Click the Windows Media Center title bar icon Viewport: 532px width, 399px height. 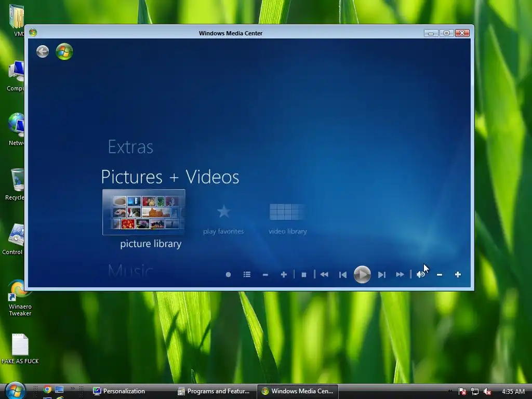33,33
